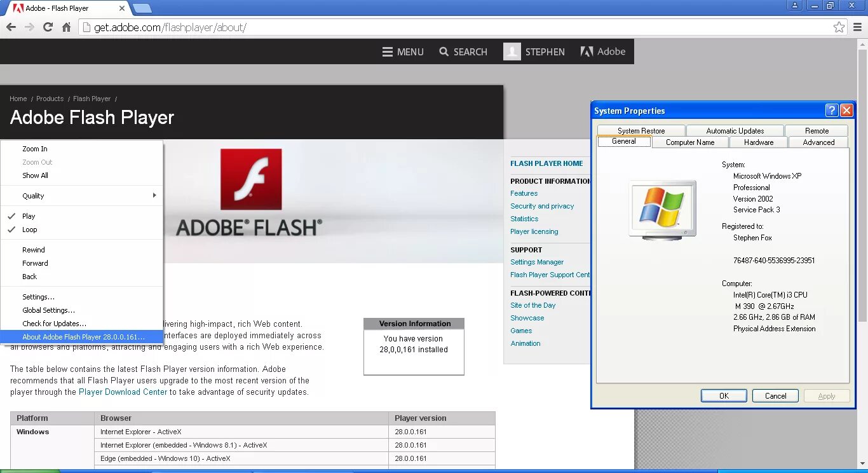The width and height of the screenshot is (868, 473).
Task: Switch to the Automatic Updates tab
Action: 735,130
